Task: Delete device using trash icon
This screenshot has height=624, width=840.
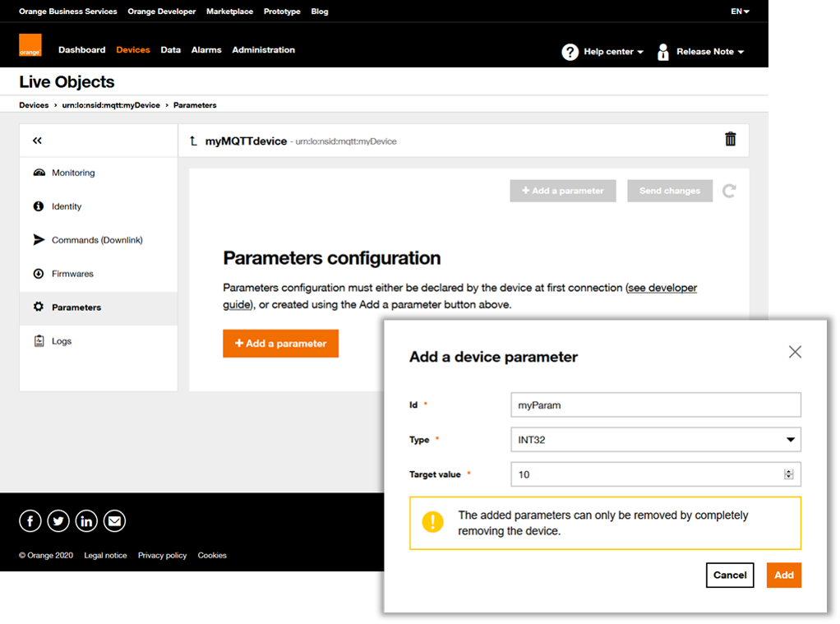Action: (x=730, y=140)
